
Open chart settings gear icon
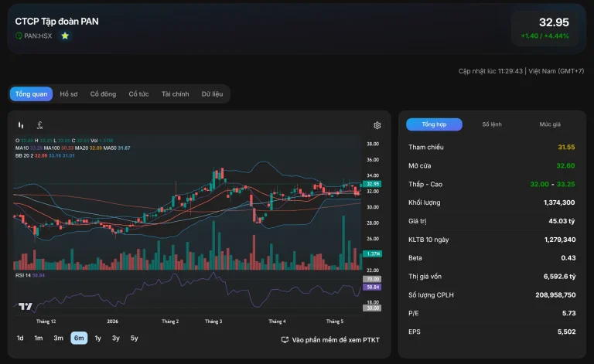pyautogui.click(x=377, y=125)
